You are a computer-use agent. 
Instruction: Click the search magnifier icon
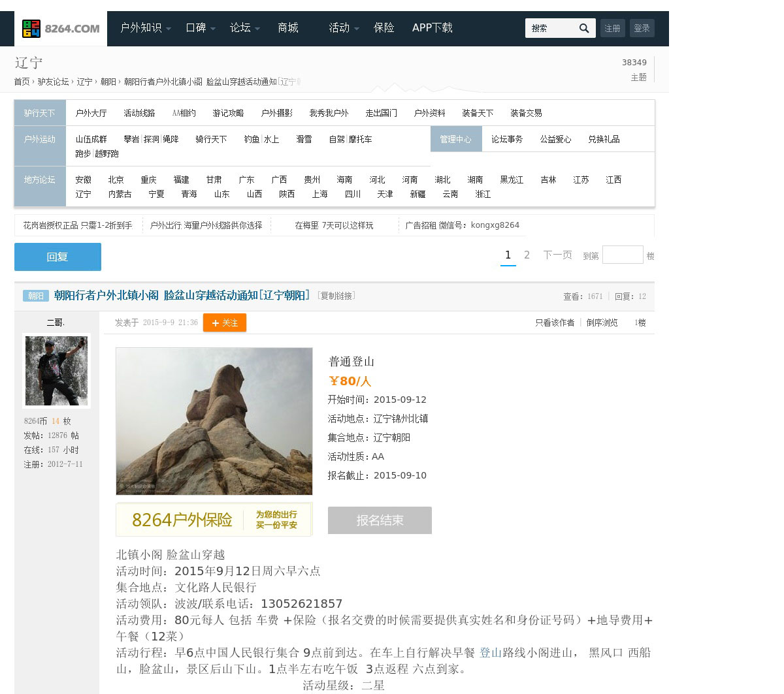point(584,28)
